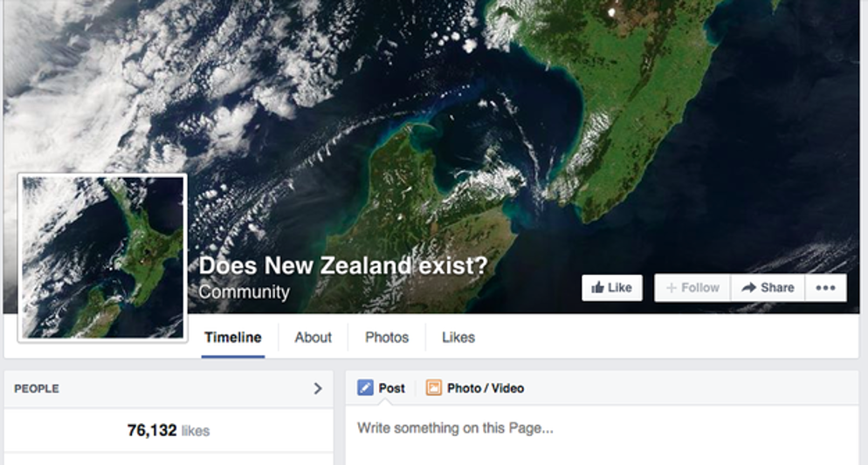Image resolution: width=868 pixels, height=465 pixels.
Task: Click the blue pencil Post icon
Action: pyautogui.click(x=365, y=388)
